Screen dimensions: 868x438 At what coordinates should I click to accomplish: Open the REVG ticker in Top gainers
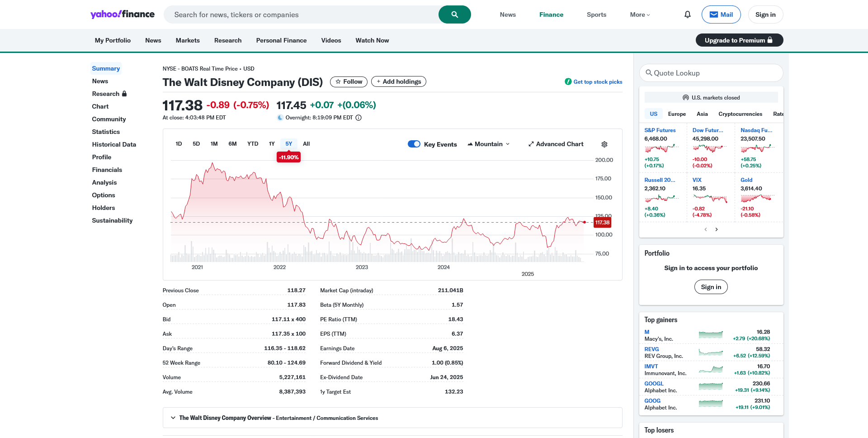point(651,349)
